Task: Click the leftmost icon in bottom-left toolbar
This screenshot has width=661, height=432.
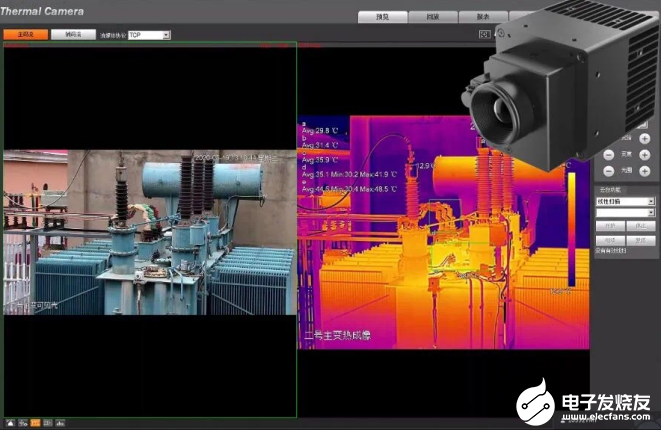Action: click(10, 423)
